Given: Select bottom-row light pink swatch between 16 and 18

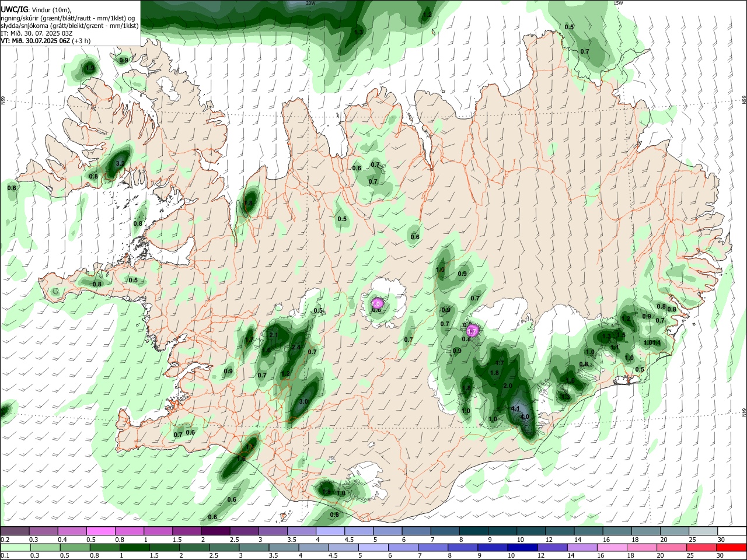Looking at the screenshot, I should pyautogui.click(x=613, y=548).
